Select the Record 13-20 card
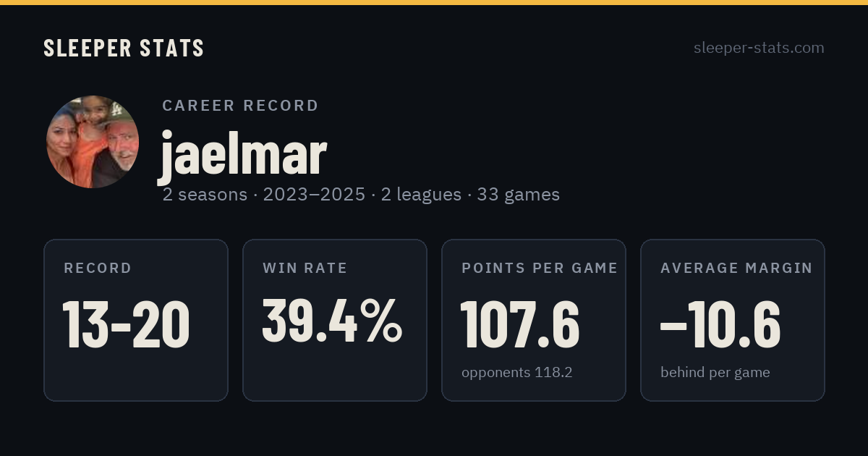This screenshot has height=456, width=868. tap(136, 320)
